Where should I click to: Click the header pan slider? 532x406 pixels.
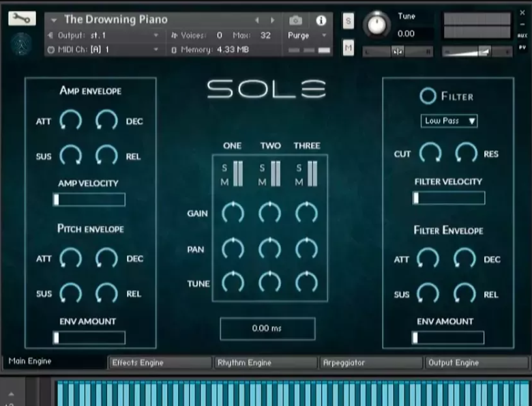pyautogui.click(x=398, y=52)
